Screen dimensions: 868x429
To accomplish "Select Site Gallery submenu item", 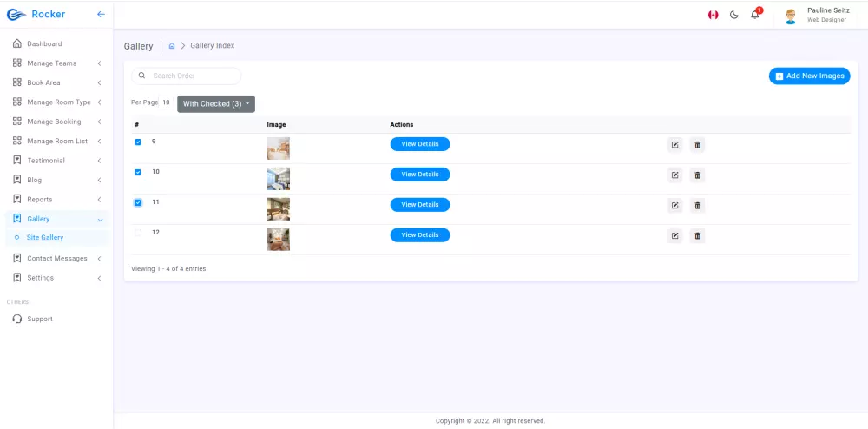I will [45, 237].
